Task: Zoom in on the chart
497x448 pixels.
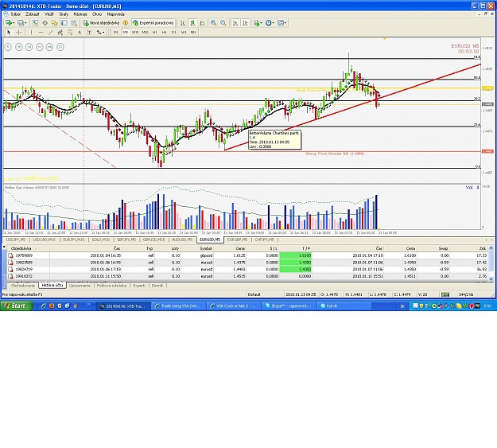Action: tap(214, 23)
